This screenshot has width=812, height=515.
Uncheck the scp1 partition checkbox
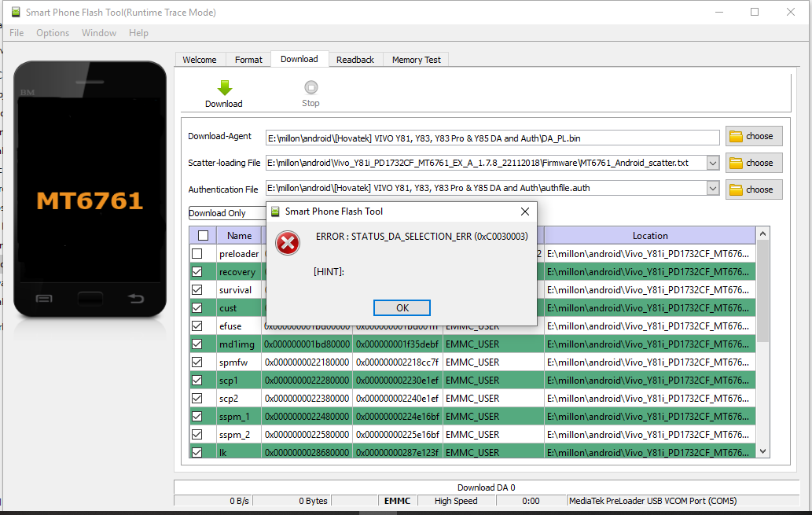(x=197, y=381)
